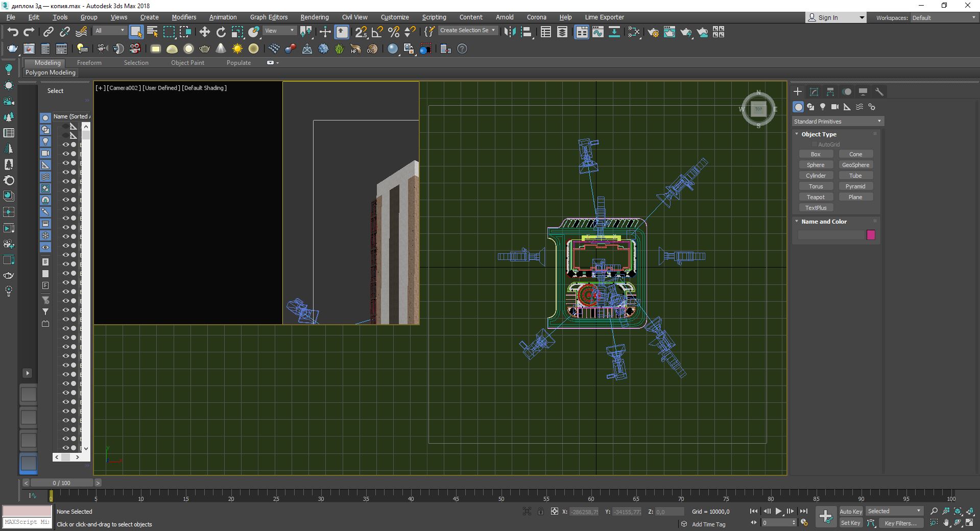Activate Select and Uniform Scale tool
Image resolution: width=980 pixels, height=531 pixels.
point(237,32)
